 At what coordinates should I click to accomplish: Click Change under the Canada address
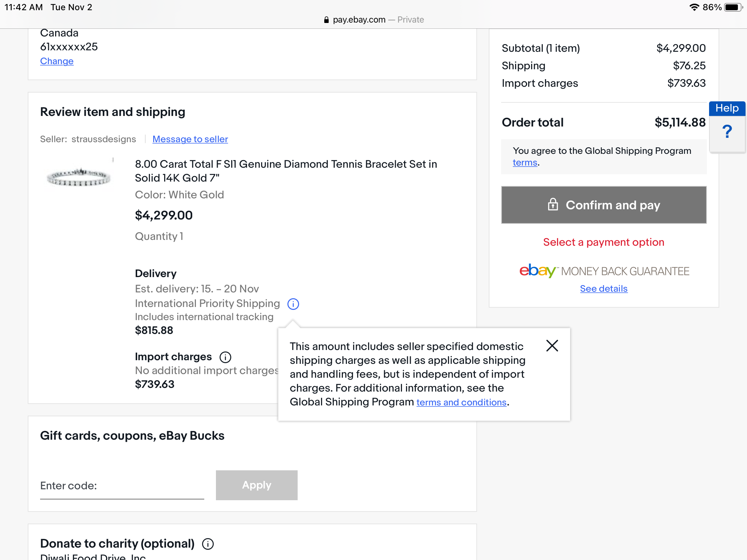pos(57,61)
